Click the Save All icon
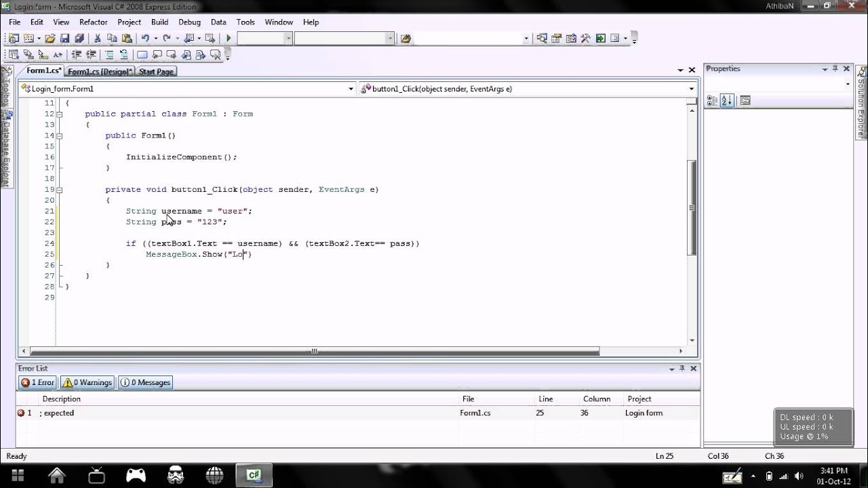The width and height of the screenshot is (868, 488). [x=79, y=39]
